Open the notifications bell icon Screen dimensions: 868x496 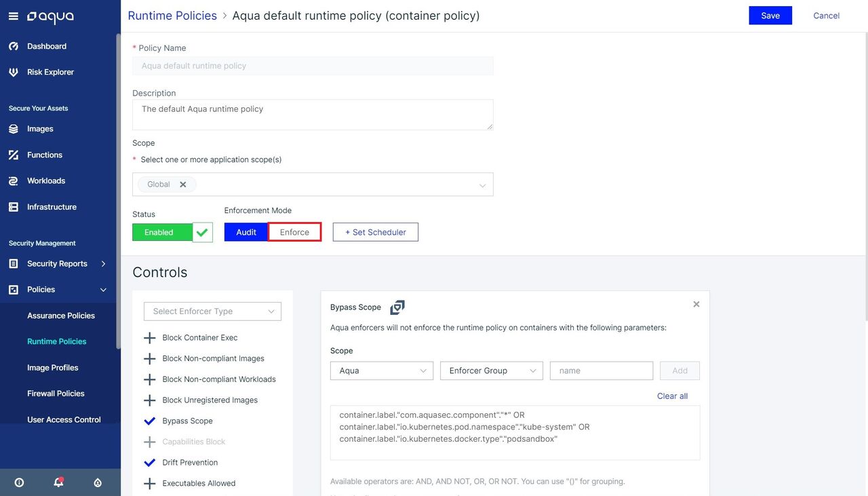coord(59,482)
